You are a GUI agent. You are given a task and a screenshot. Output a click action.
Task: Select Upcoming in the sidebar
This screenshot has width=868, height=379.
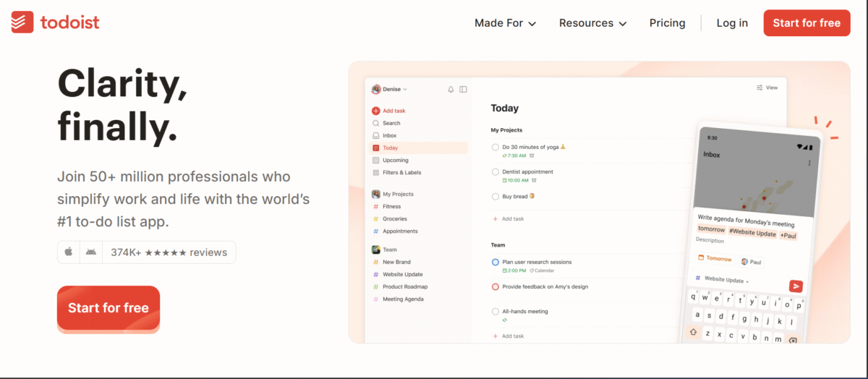click(395, 160)
